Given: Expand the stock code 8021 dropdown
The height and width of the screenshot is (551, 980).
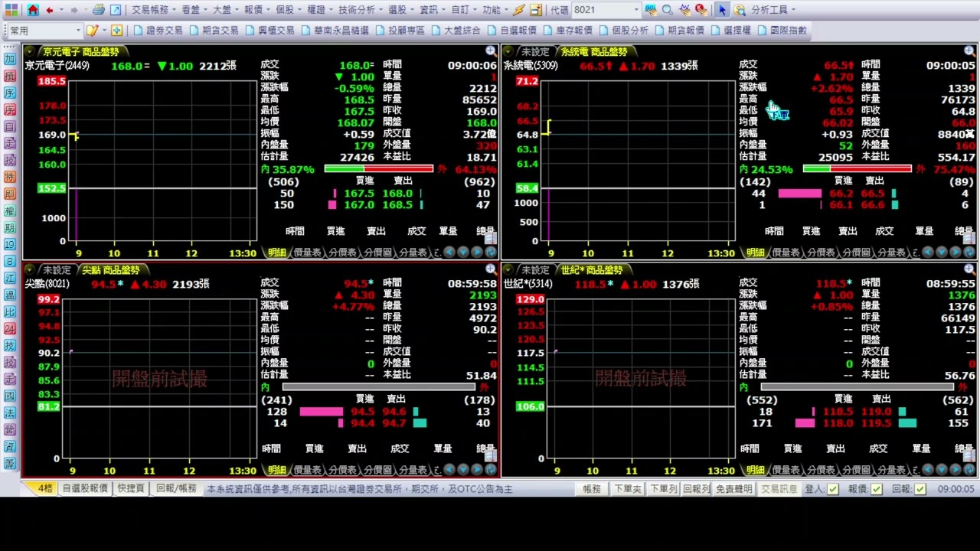Looking at the screenshot, I should coord(636,10).
